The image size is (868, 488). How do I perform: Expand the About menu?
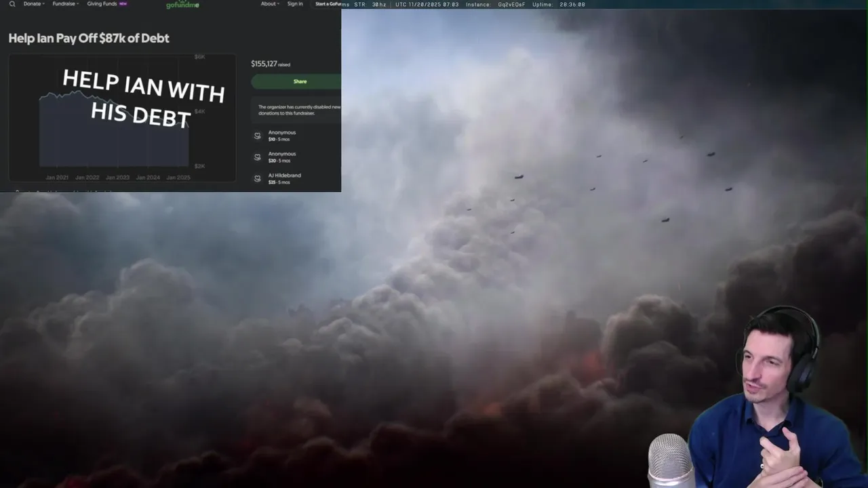(271, 4)
